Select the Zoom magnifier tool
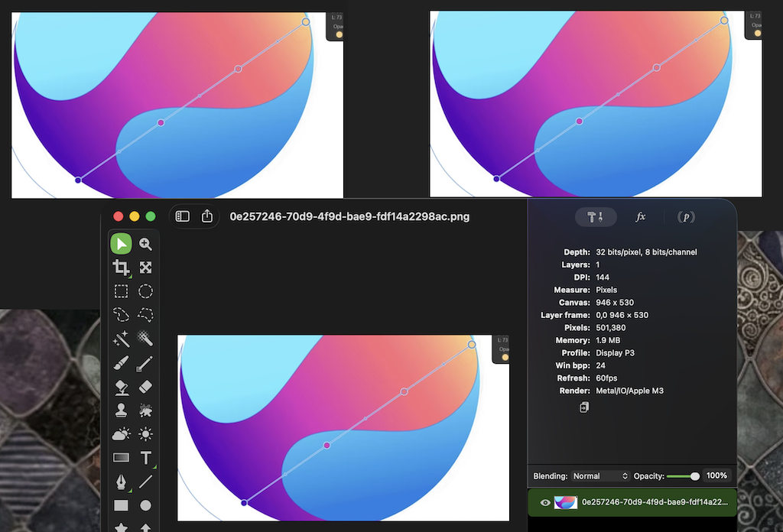The height and width of the screenshot is (532, 783). tap(145, 244)
